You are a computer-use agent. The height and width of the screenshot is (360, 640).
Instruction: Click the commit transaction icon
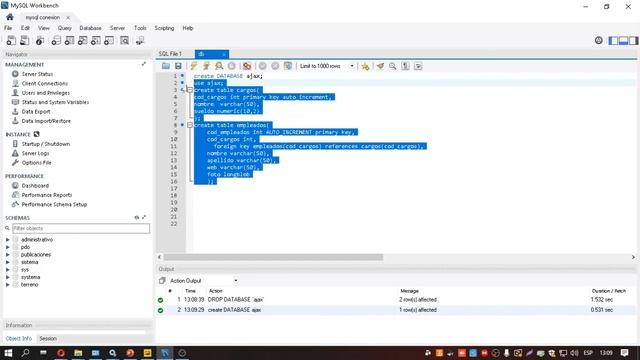[x=262, y=66]
